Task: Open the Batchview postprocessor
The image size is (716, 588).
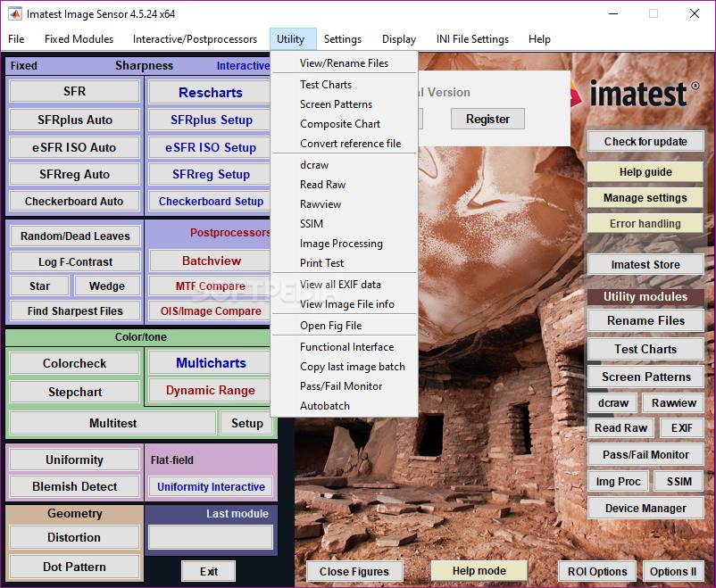Action: pyautogui.click(x=211, y=261)
